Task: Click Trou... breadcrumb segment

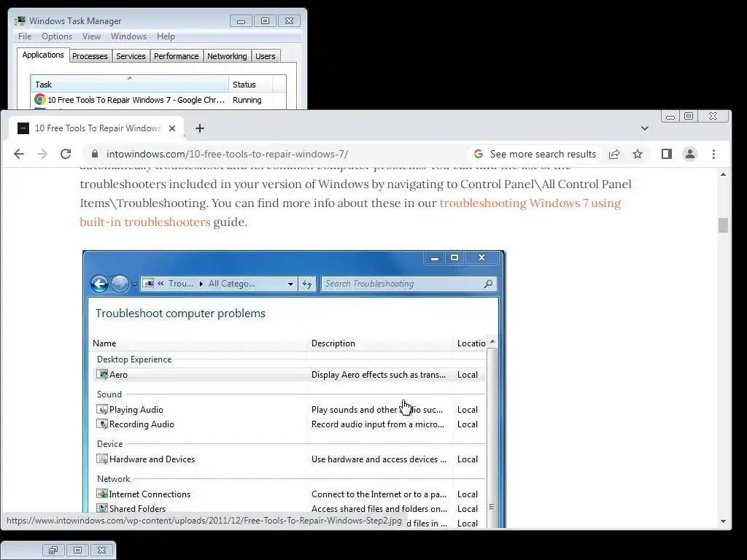Action: click(181, 284)
